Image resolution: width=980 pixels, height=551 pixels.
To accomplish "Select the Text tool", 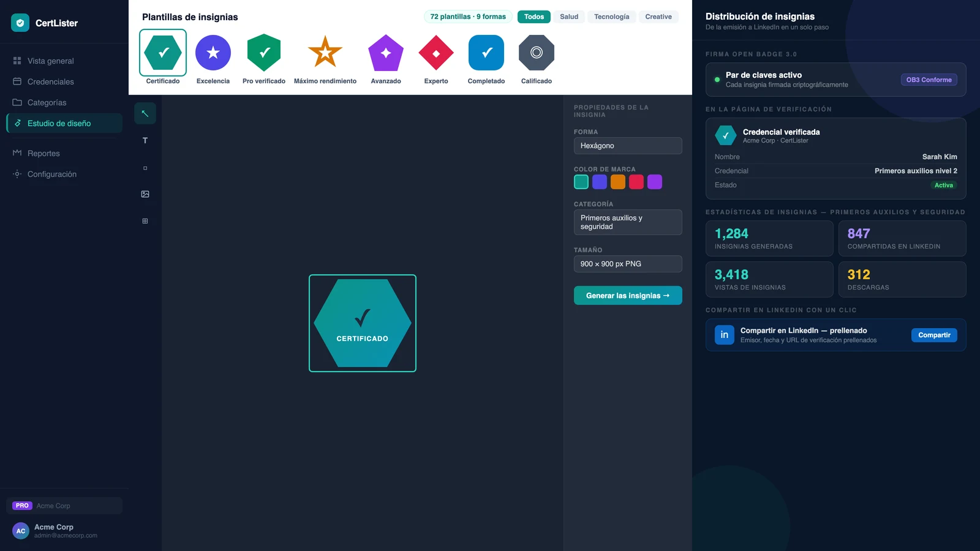I will pyautogui.click(x=145, y=141).
